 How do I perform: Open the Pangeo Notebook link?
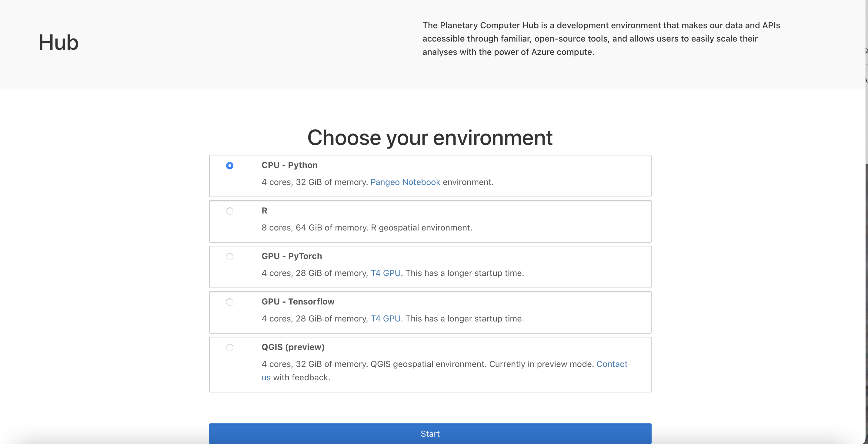click(x=405, y=182)
